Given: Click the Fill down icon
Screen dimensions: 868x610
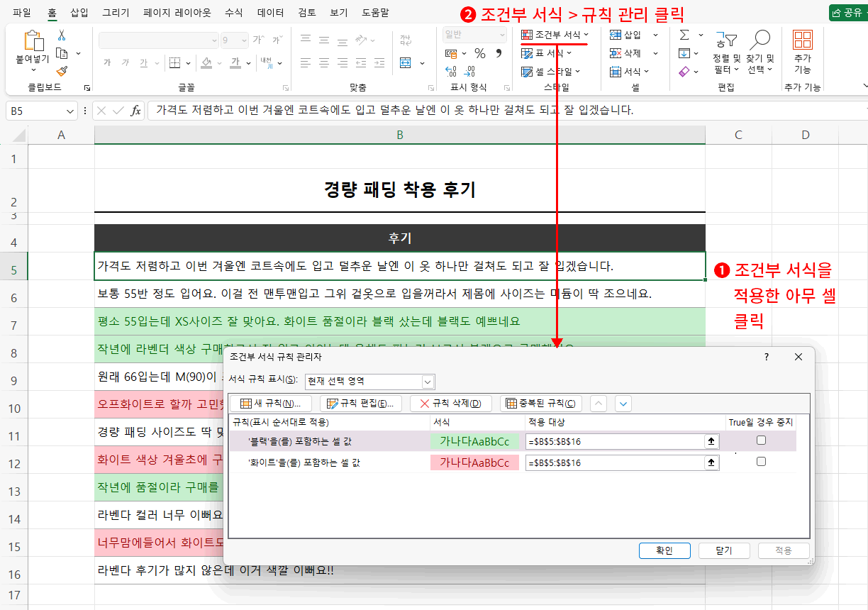Looking at the screenshot, I should pos(684,53).
